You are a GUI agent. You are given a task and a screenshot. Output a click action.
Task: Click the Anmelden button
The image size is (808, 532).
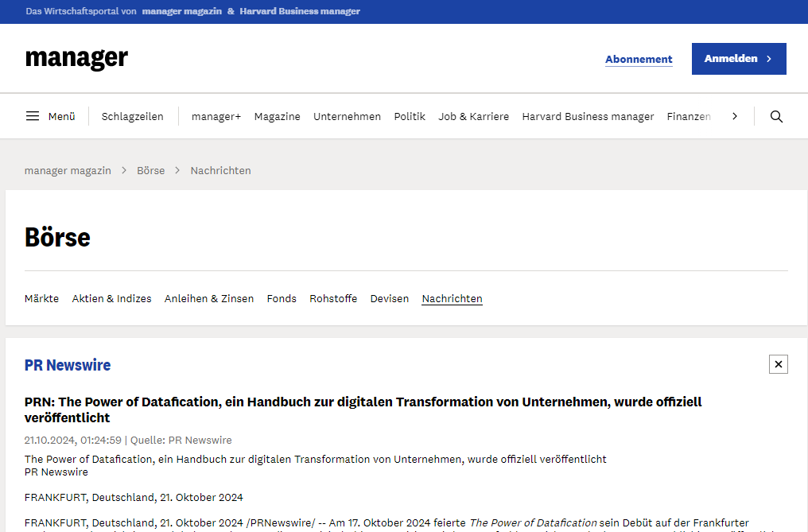click(738, 59)
